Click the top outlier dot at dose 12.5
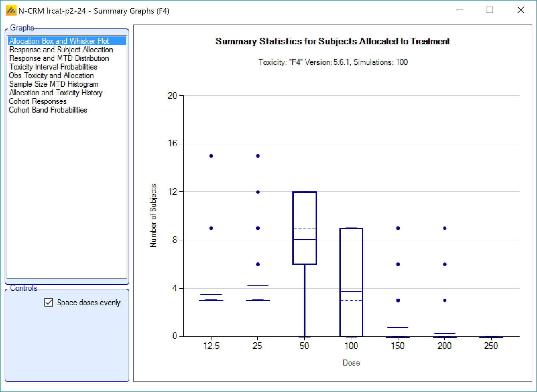 pos(211,156)
